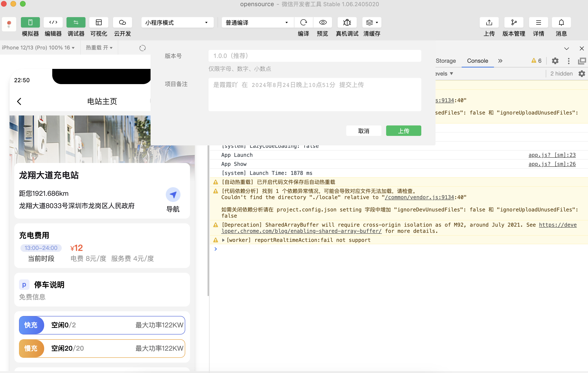Open the 小程序模式 mode dropdown
This screenshot has height=373, width=588.
click(x=177, y=23)
